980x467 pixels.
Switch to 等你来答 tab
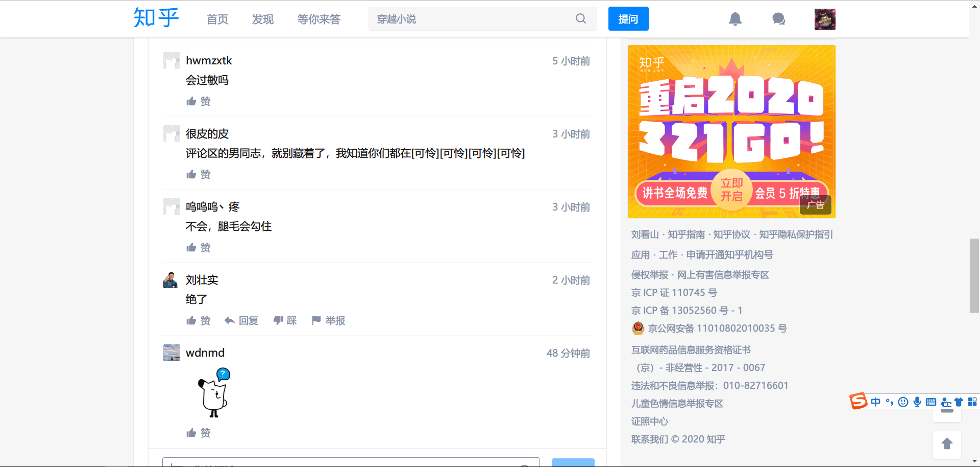(319, 19)
